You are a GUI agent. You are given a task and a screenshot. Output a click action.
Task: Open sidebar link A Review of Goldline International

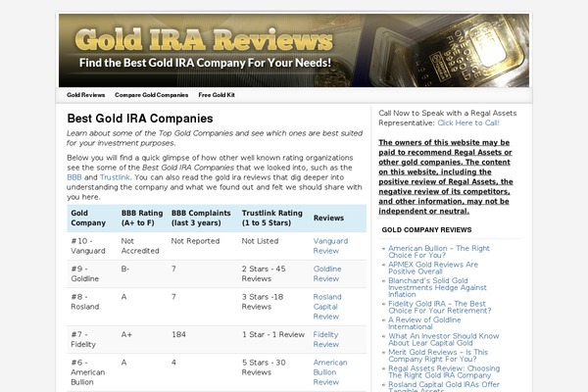point(424,323)
